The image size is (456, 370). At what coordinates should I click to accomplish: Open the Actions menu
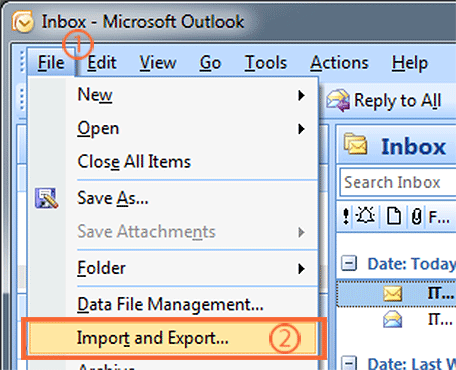click(x=339, y=62)
